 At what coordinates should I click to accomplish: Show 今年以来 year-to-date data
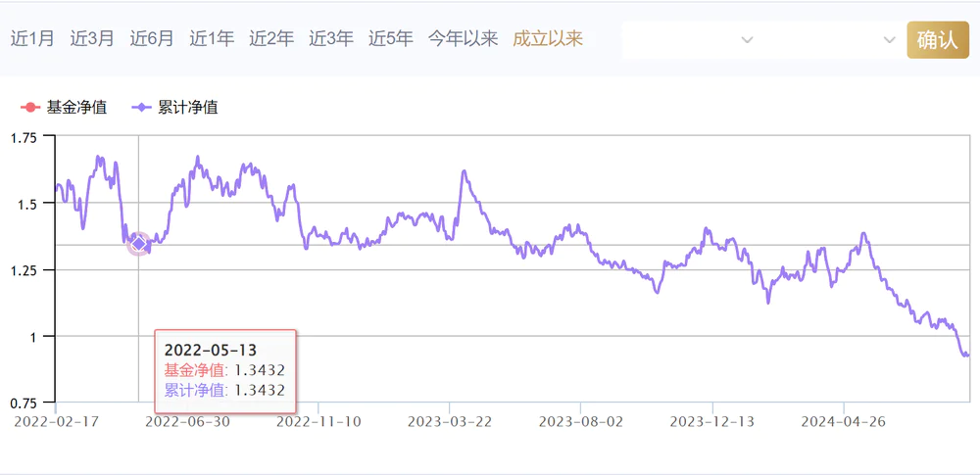(463, 39)
